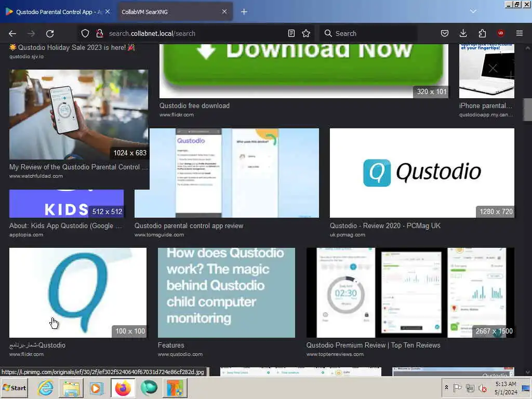This screenshot has width=532, height=399.
Task: Open the green globe taskbar app
Action: tap(149, 388)
